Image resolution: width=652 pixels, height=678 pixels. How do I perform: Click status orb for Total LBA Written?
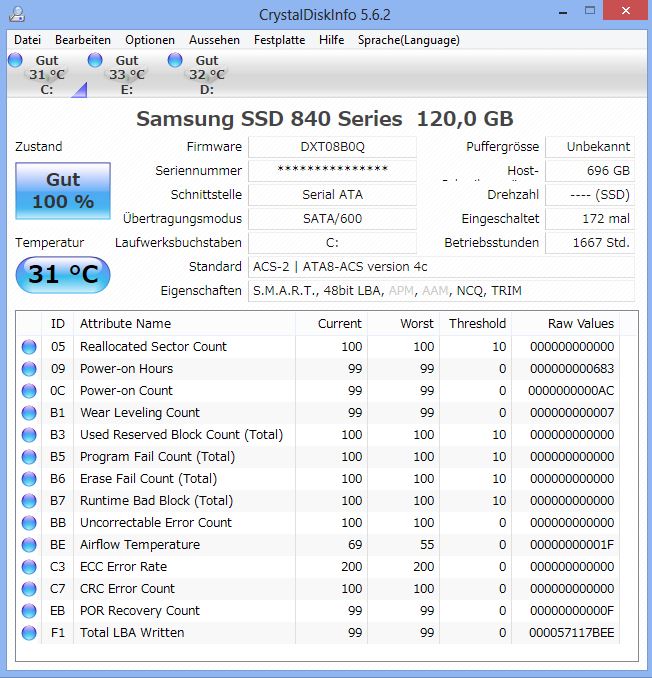tap(29, 633)
